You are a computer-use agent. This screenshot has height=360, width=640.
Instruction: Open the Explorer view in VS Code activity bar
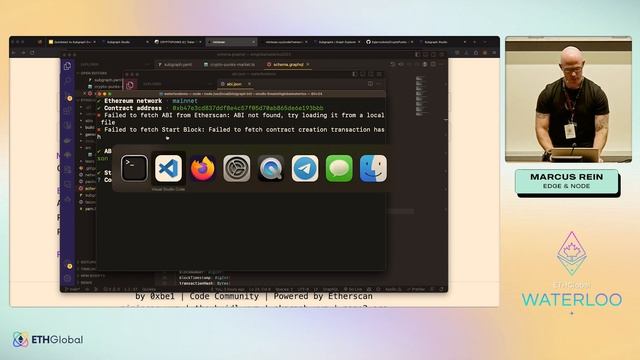68,66
